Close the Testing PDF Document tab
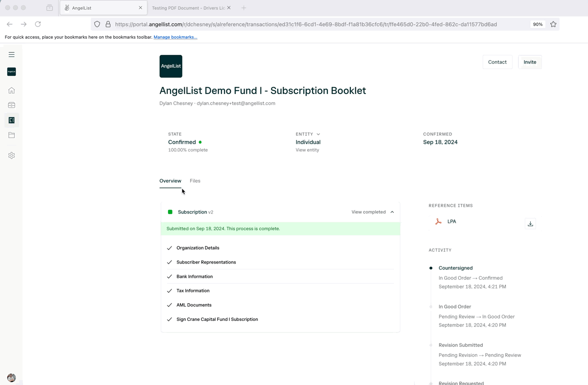Screen dimensions: 588x385 click(x=229, y=8)
